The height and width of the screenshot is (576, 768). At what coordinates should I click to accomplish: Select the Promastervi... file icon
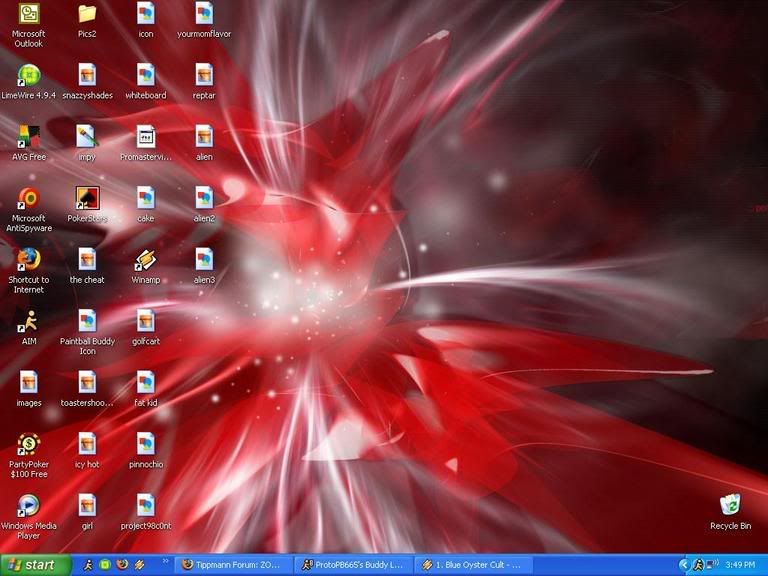click(x=145, y=137)
